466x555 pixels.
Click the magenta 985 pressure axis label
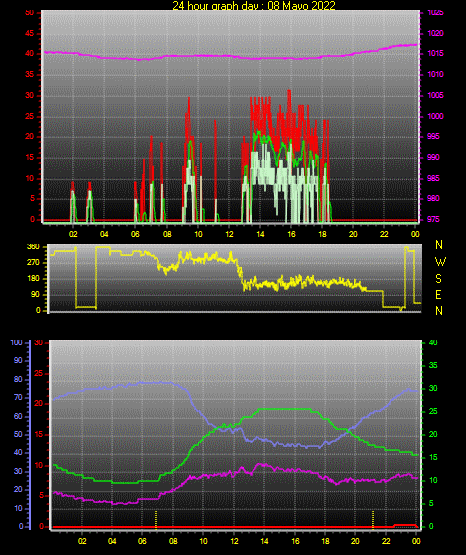click(x=433, y=178)
